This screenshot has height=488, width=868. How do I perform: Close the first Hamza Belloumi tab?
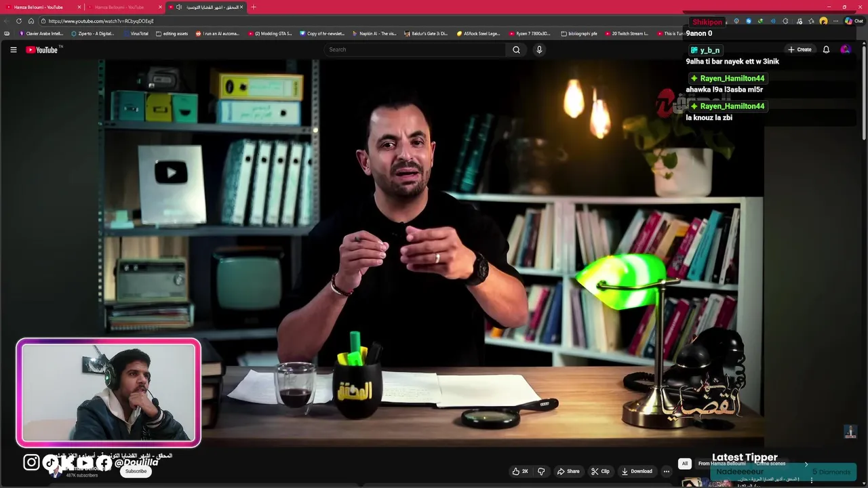pyautogui.click(x=79, y=7)
